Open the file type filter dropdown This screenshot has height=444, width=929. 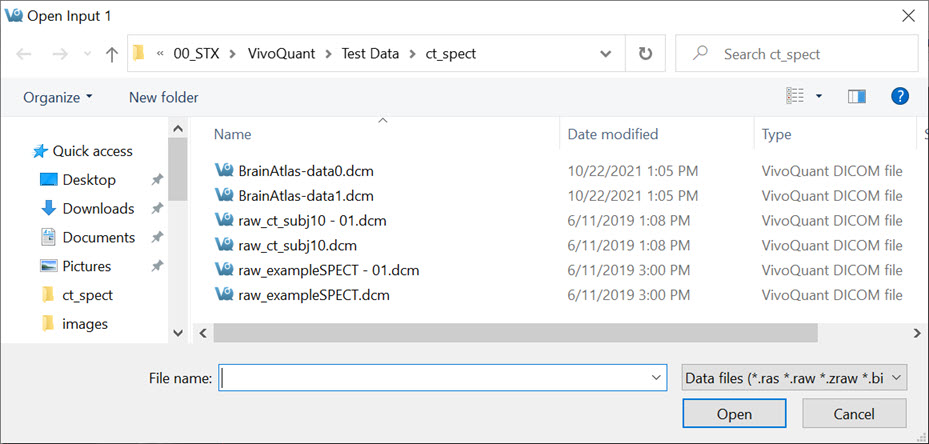pos(793,378)
